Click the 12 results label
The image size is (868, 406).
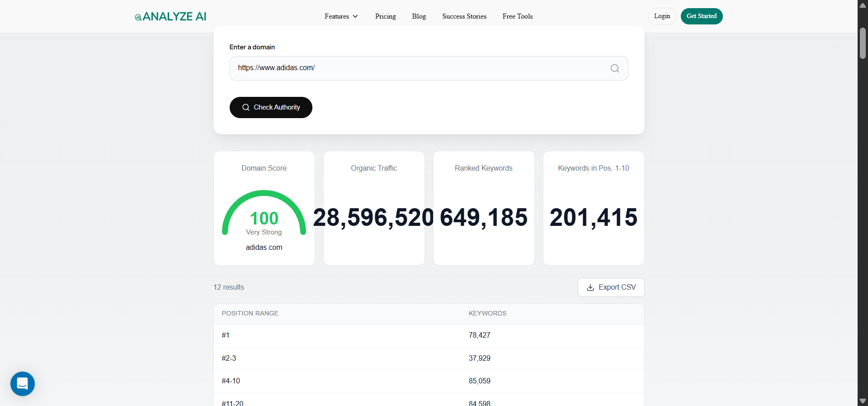[x=229, y=287]
